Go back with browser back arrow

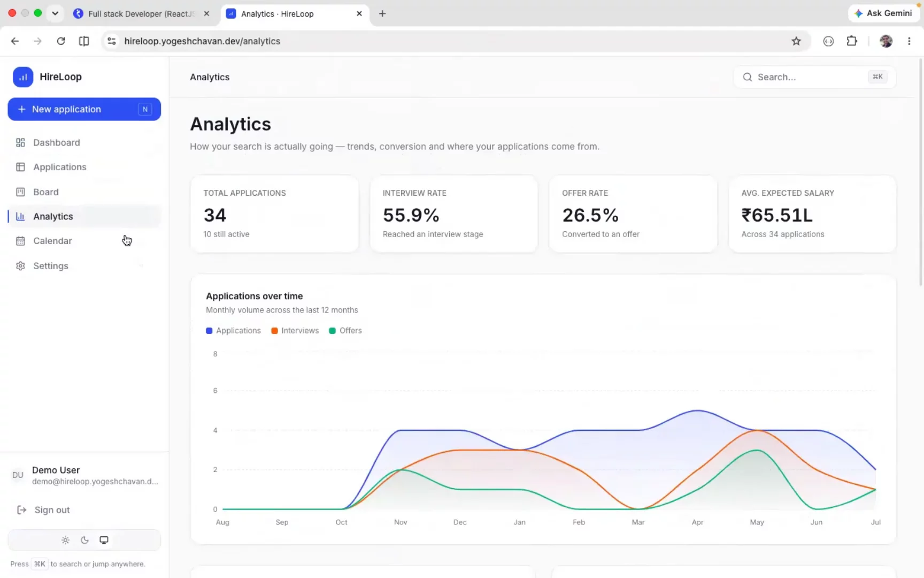pyautogui.click(x=15, y=41)
